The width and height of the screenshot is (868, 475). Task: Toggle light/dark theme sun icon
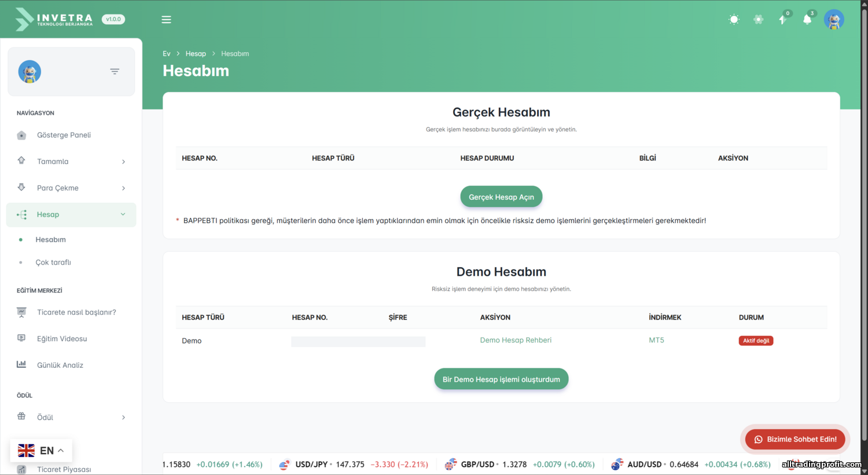tap(734, 20)
